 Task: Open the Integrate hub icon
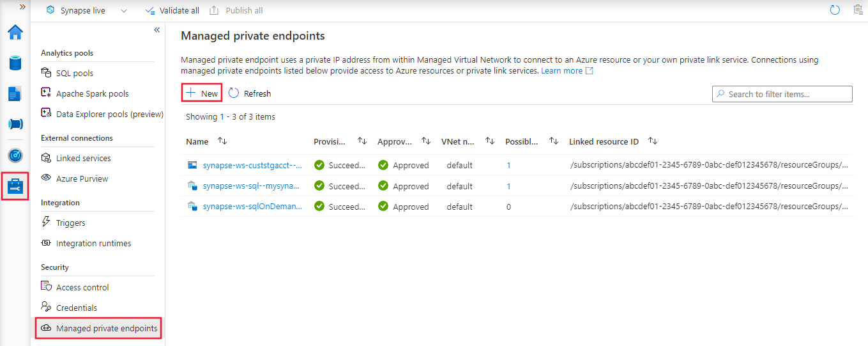tap(15, 124)
